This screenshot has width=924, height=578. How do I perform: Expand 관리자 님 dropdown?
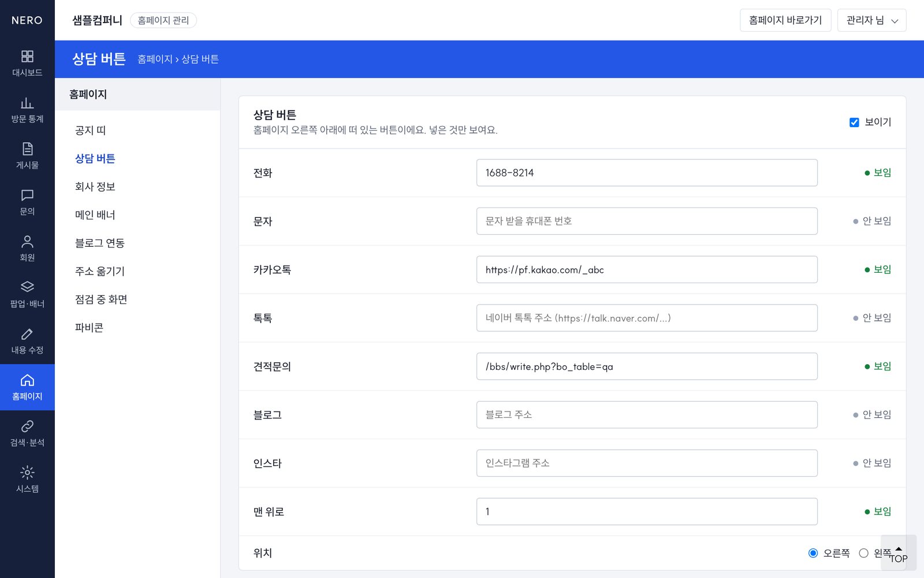[871, 20]
